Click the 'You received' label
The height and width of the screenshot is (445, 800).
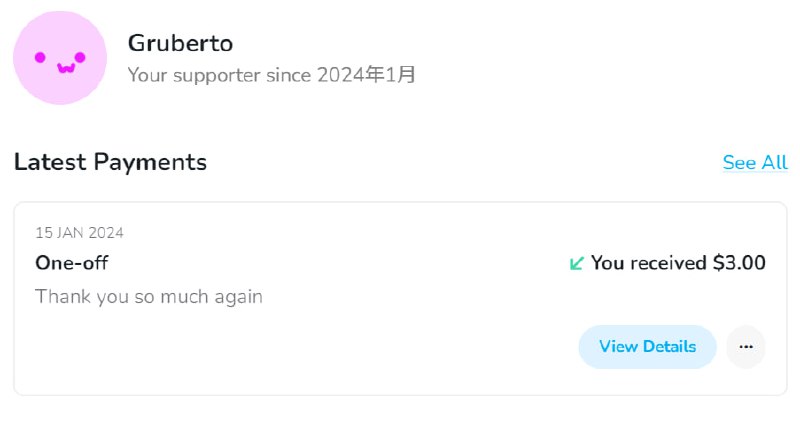click(x=648, y=263)
